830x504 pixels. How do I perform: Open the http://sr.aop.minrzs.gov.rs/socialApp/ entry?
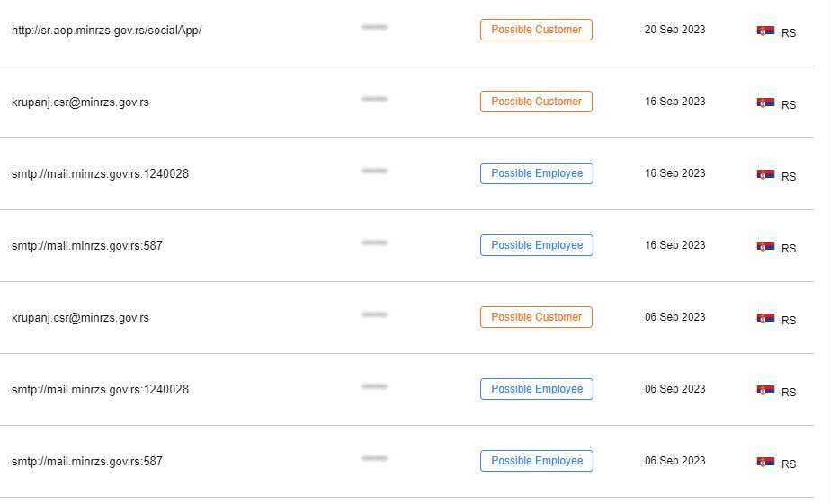tap(106, 31)
